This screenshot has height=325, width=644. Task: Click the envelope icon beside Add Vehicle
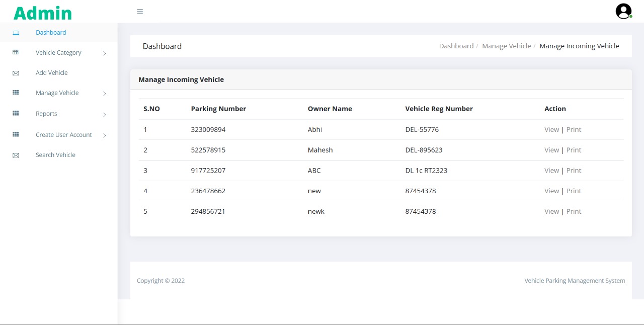coord(16,73)
